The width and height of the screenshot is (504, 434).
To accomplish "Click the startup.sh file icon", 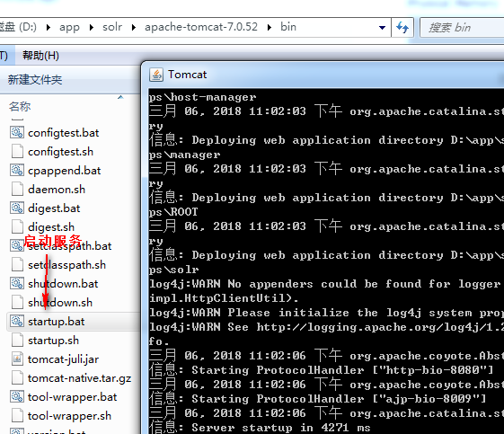I will tap(17, 341).
